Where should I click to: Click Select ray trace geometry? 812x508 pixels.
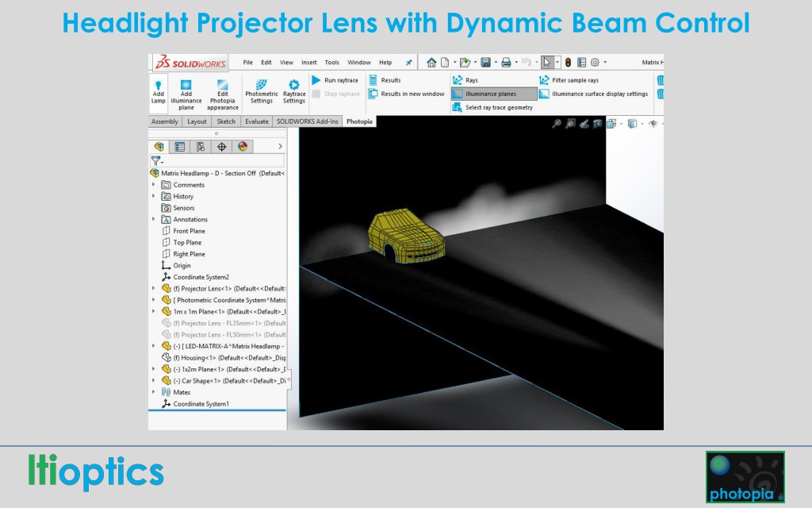[492, 107]
